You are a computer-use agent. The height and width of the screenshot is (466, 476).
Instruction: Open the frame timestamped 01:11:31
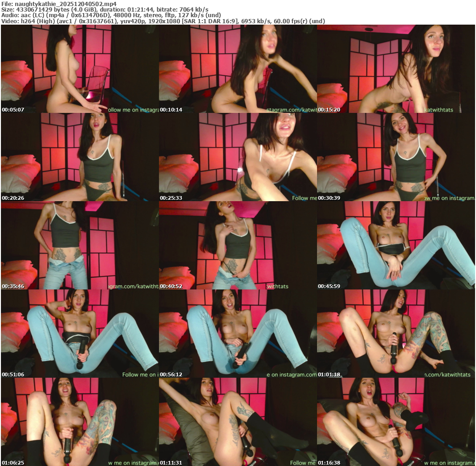click(238, 422)
